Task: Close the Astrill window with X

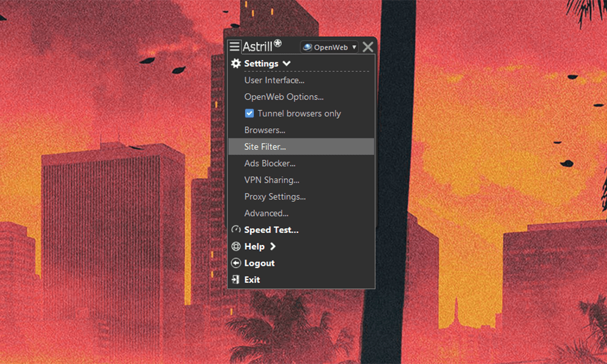Action: click(x=368, y=47)
